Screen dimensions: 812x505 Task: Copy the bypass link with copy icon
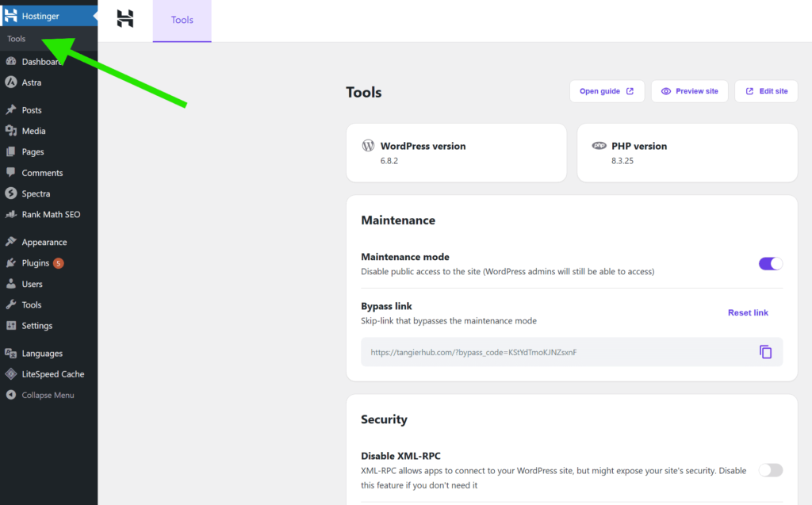tap(765, 352)
